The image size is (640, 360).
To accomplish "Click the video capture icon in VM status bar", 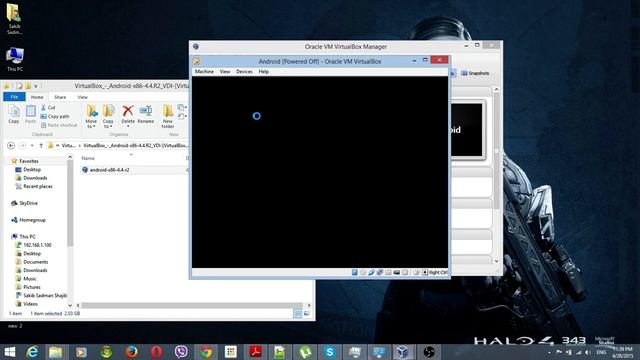I will tap(405, 272).
